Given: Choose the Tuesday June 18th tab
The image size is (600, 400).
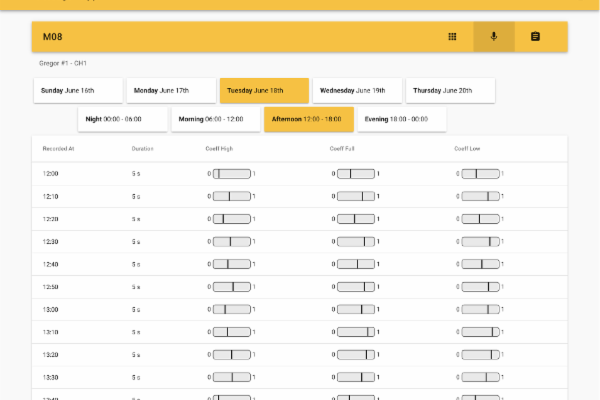Looking at the screenshot, I should pyautogui.click(x=264, y=90).
